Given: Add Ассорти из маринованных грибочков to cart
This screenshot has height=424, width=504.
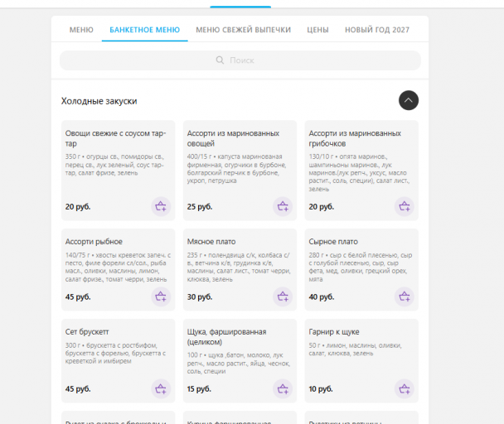Looking at the screenshot, I should [x=405, y=206].
